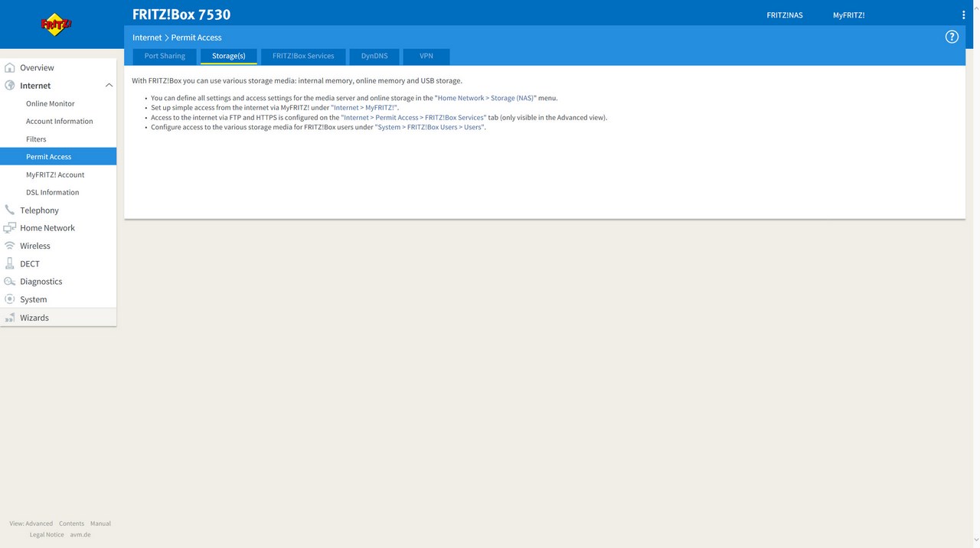Switch to the Port Sharing tab
The image size is (980, 548).
click(165, 56)
